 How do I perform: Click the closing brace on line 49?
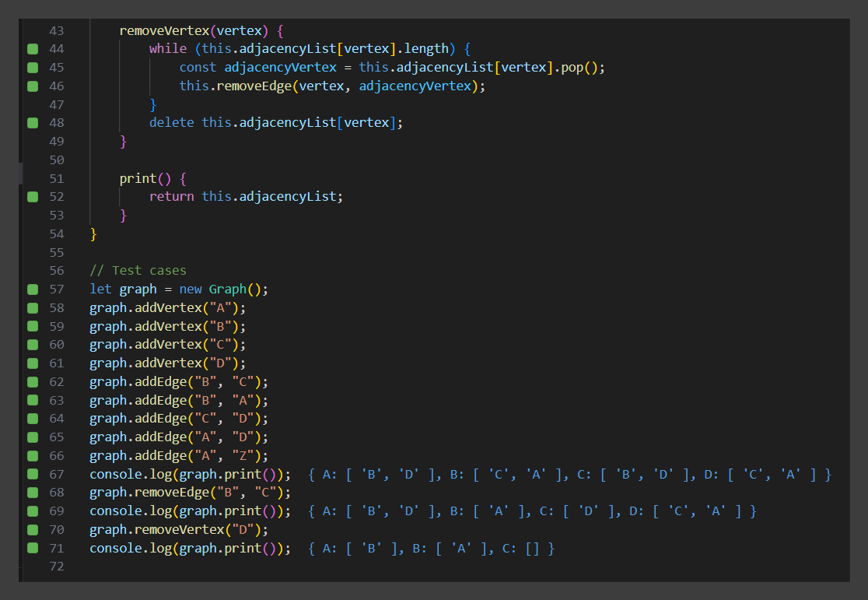123,142
